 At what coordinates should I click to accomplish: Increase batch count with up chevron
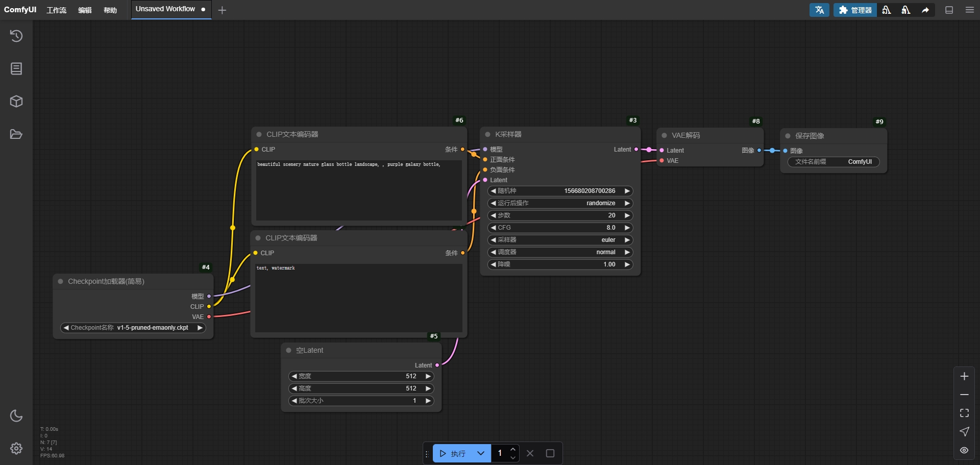(513, 449)
